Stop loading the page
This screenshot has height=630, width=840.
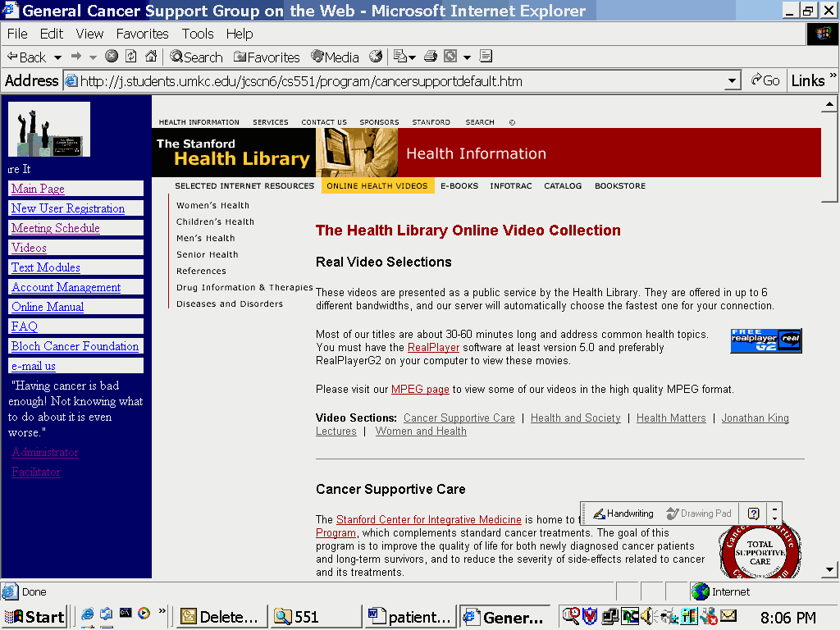[112, 57]
